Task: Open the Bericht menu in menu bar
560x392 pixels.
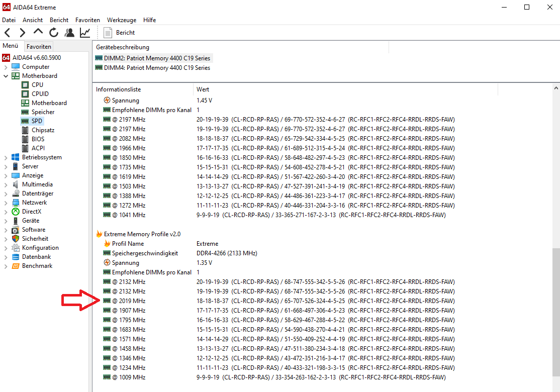Action: [x=59, y=20]
